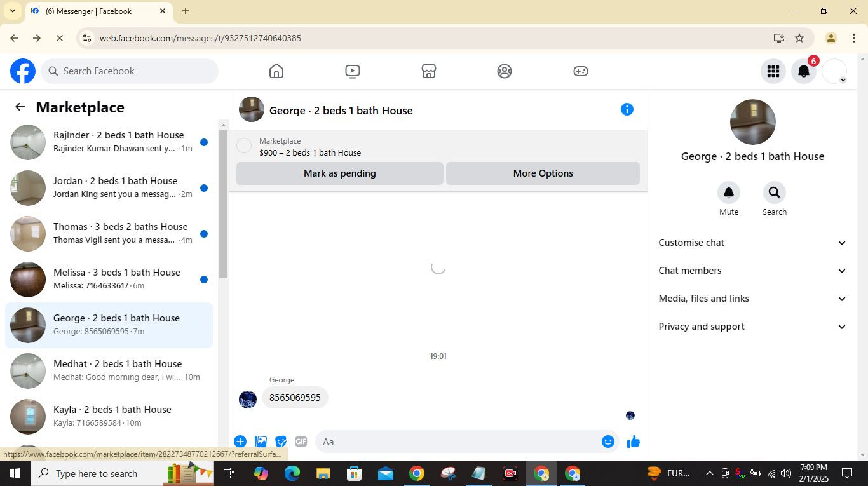Search in the George conversation
Viewport: 868px width, 486px height.
[x=775, y=192]
